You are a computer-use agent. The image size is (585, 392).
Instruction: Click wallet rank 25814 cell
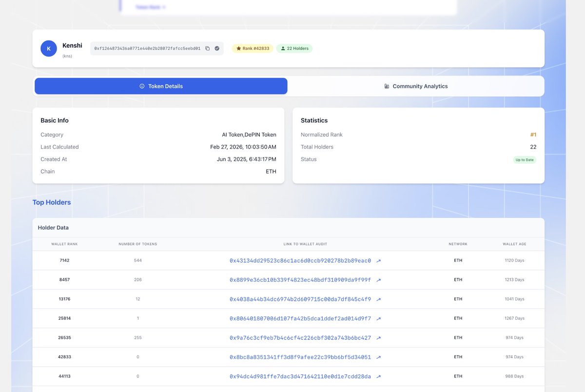coord(64,318)
